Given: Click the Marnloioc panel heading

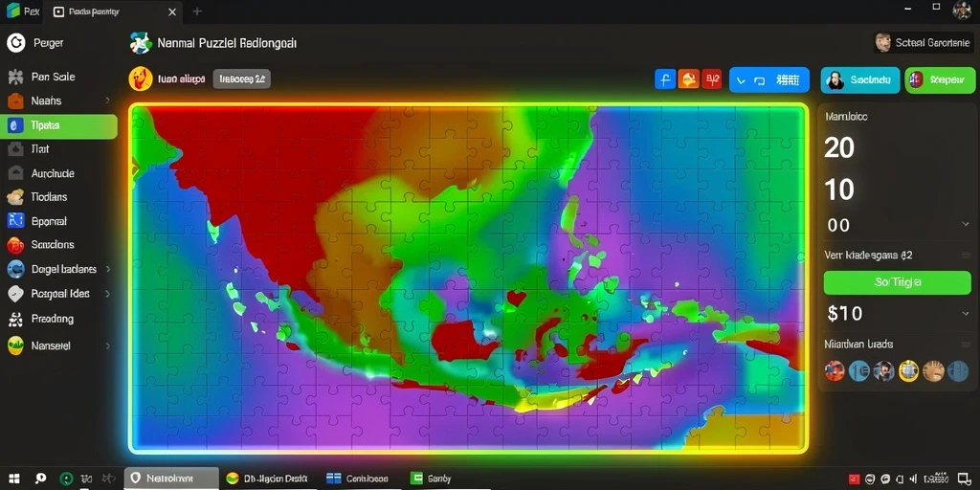Looking at the screenshot, I should 846,116.
